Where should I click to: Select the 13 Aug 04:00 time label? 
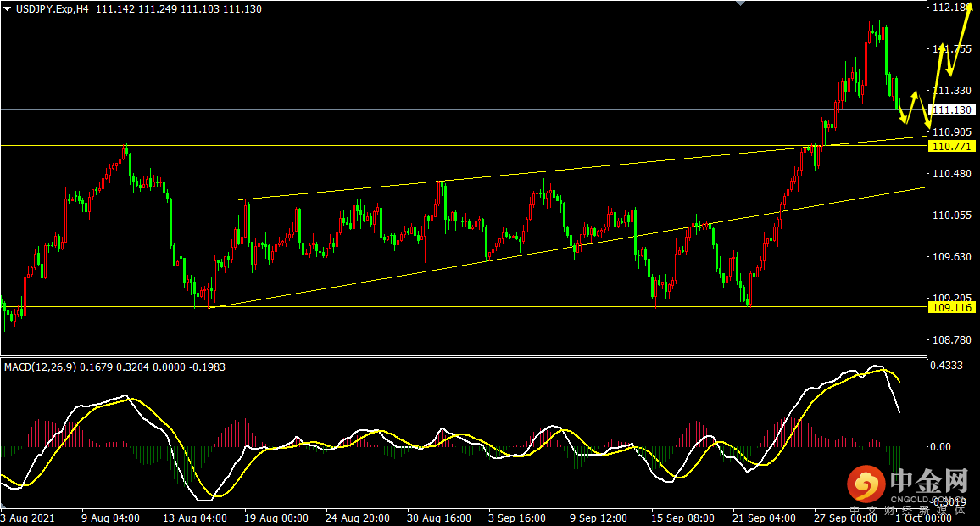195,518
